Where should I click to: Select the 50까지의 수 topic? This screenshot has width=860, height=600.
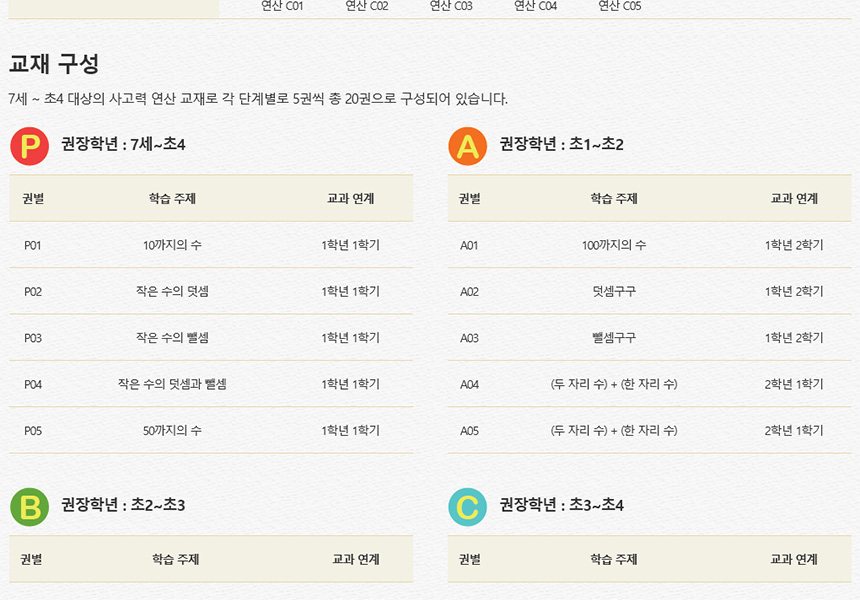(172, 431)
